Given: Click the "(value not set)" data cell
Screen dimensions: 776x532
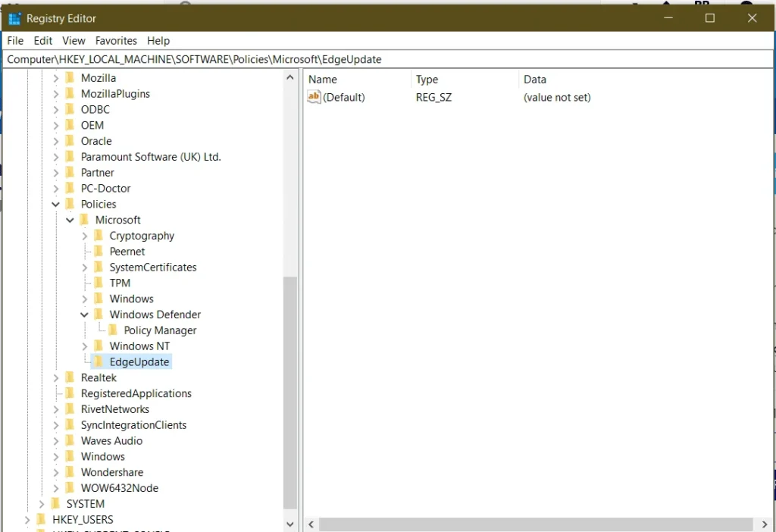Looking at the screenshot, I should [x=557, y=98].
